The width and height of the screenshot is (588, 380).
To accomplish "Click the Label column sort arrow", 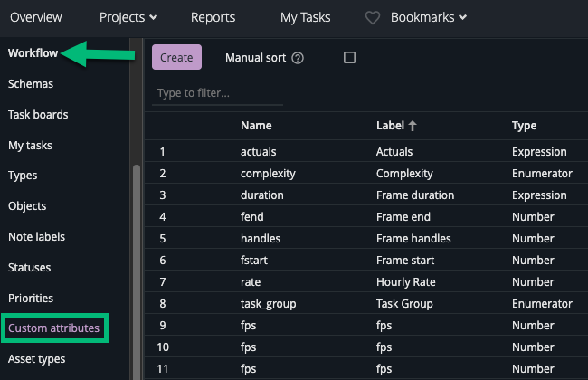I will pos(413,126).
